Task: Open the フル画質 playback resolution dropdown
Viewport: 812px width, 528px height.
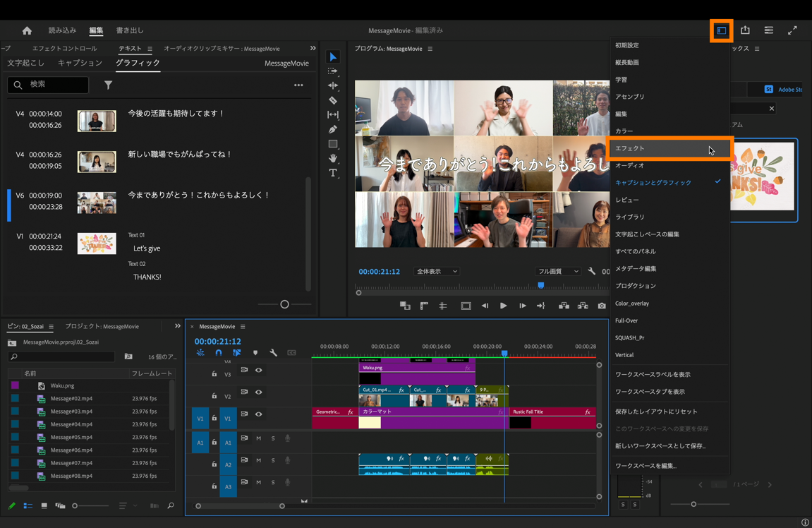Action: [557, 272]
